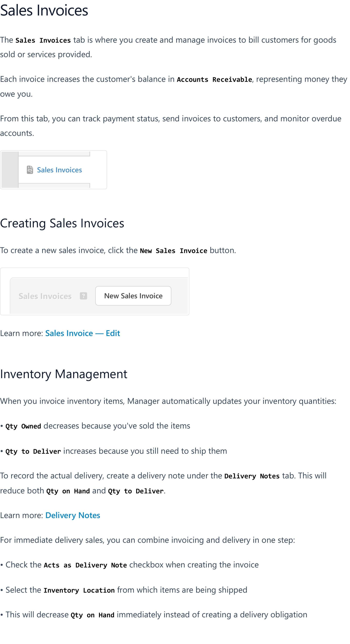Click the "Sales Invoice" portion of the learn more link
Screen dimensions: 350x644
(x=68, y=333)
